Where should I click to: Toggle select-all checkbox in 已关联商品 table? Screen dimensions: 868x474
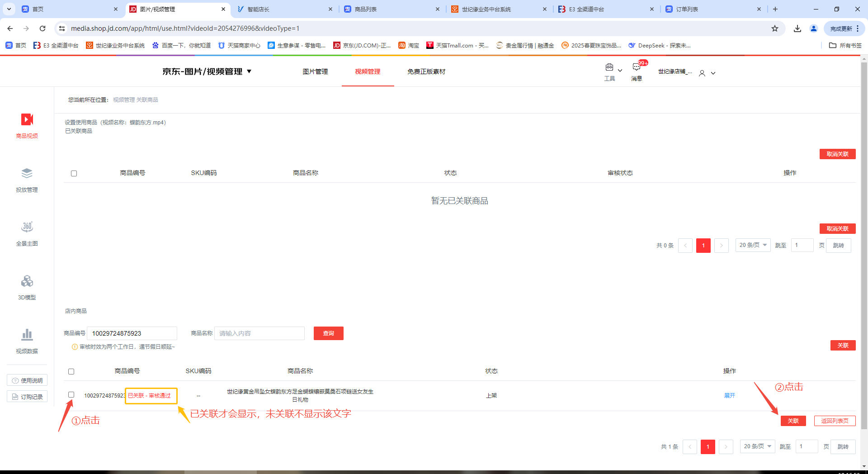tap(74, 174)
